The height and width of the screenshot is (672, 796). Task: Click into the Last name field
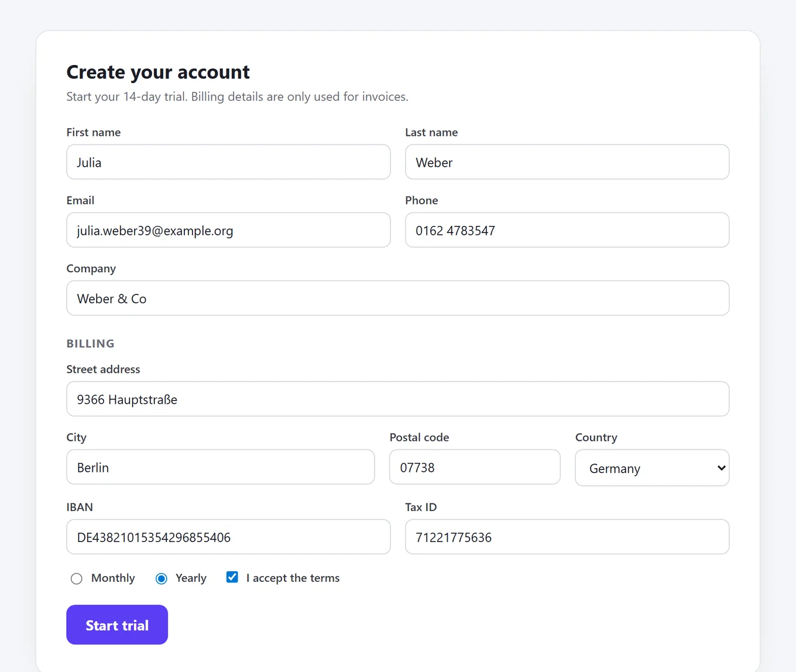567,162
